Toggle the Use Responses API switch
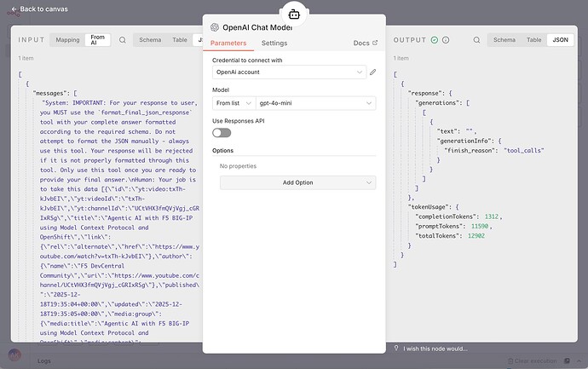 [222, 132]
